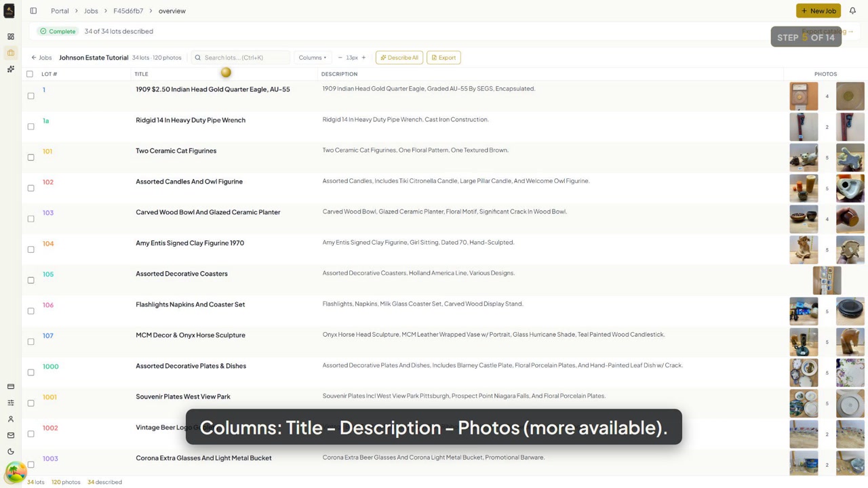The width and height of the screenshot is (868, 488).
Task: Toggle the select-all lots checkbox
Action: (x=30, y=74)
